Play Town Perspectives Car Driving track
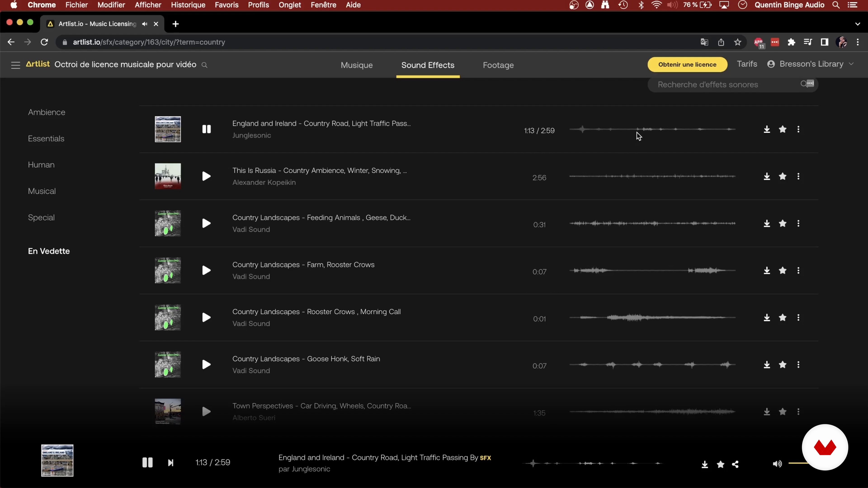 point(206,412)
